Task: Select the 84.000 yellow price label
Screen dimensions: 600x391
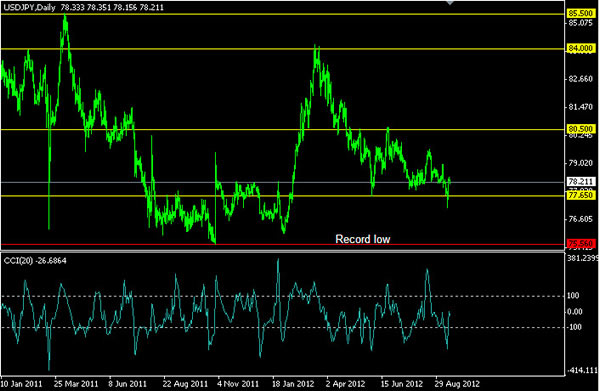Action: (x=580, y=48)
